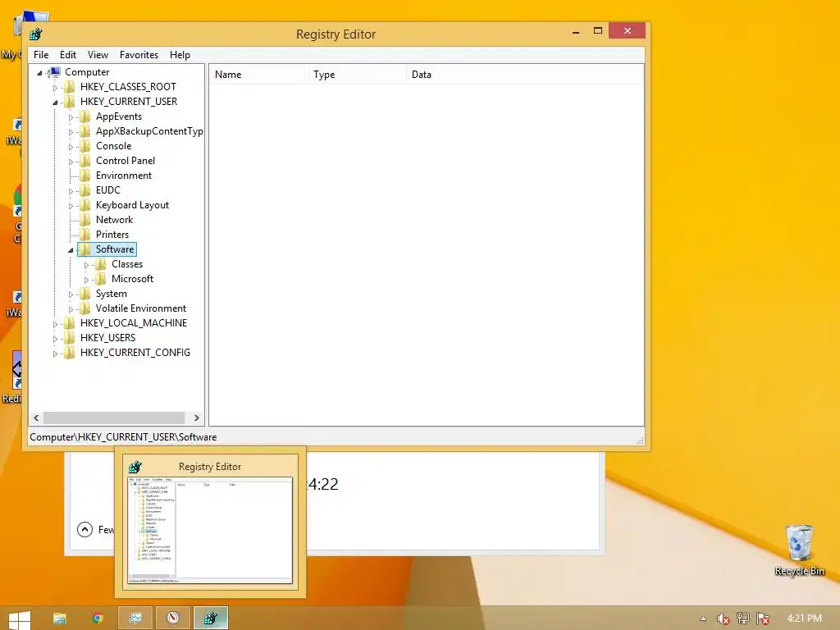Open the View menu
The image size is (840, 630).
[98, 55]
